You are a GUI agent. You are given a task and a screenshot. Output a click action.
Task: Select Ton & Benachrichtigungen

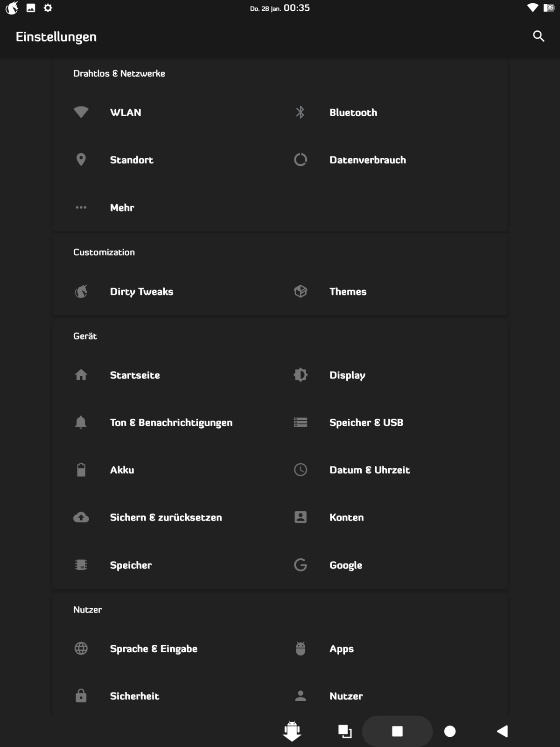point(171,423)
